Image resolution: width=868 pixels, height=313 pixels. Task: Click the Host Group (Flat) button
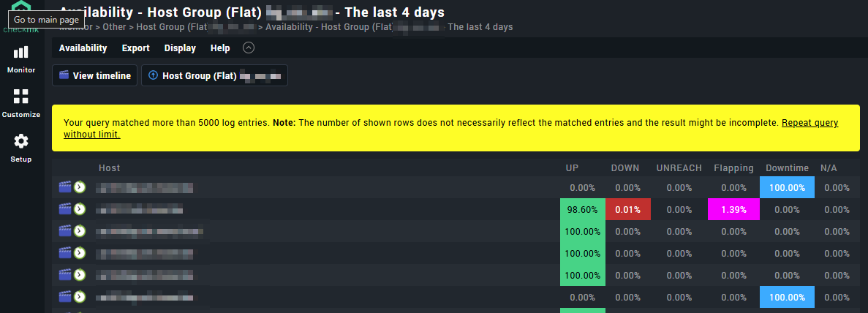(x=214, y=75)
